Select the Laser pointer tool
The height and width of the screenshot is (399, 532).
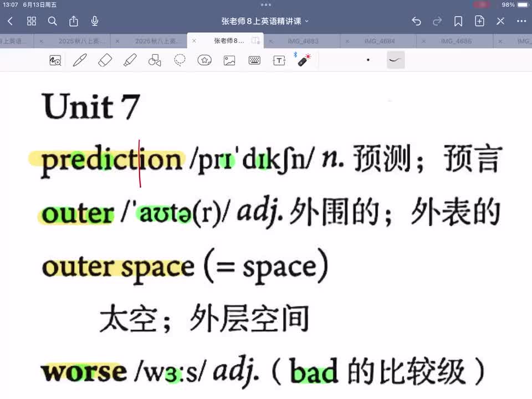(304, 60)
